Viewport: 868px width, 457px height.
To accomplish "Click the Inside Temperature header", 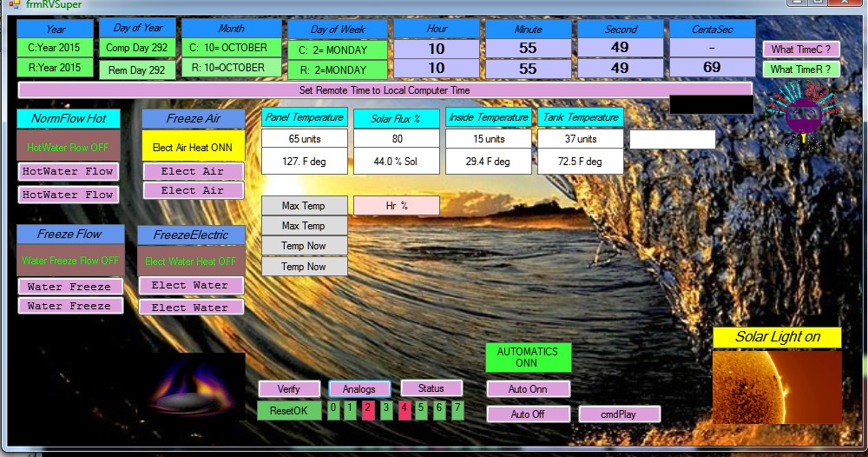I will (x=488, y=117).
